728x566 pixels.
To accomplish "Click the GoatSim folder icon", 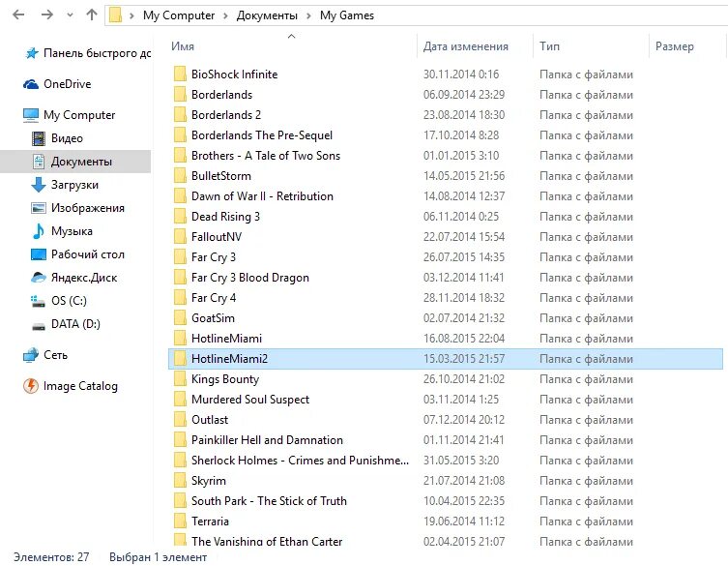I will [x=180, y=318].
